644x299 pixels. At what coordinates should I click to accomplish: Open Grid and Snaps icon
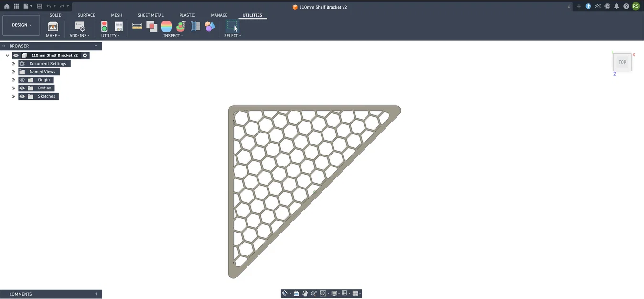coord(344,293)
